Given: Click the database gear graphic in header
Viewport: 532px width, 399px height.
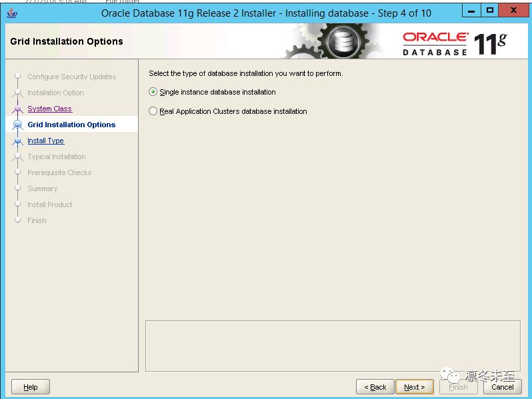Looking at the screenshot, I should pos(343,41).
